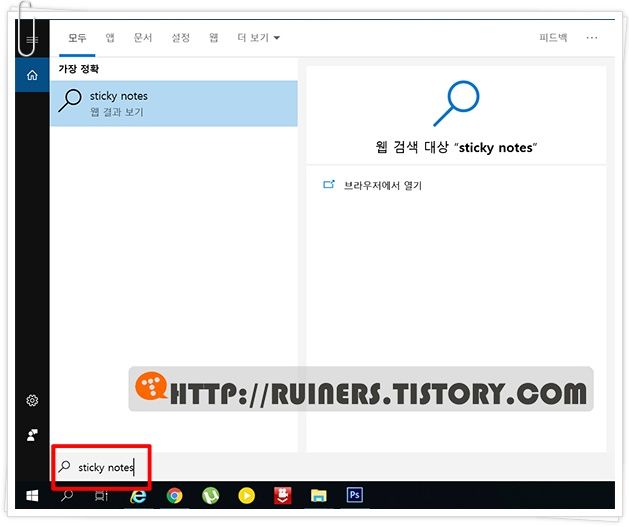This screenshot has height=527, width=629.
Task: Launch Internet Explorer from the taskbar
Action: 138,496
